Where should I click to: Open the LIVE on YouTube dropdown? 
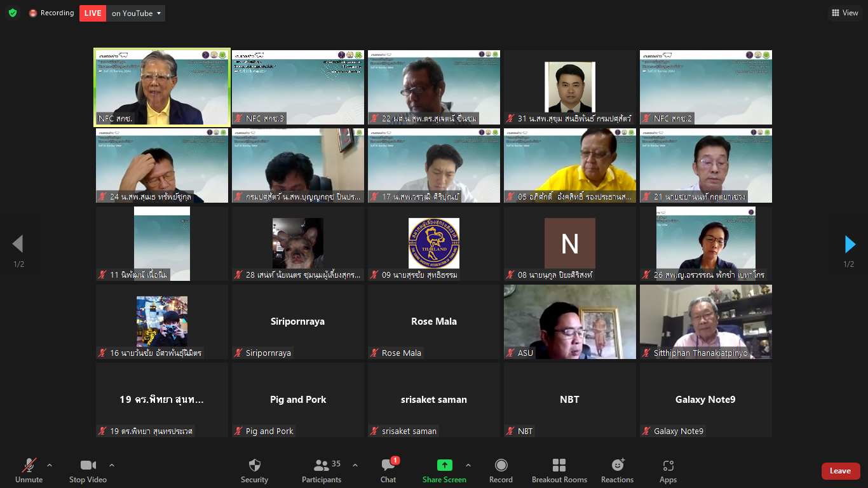tap(122, 13)
